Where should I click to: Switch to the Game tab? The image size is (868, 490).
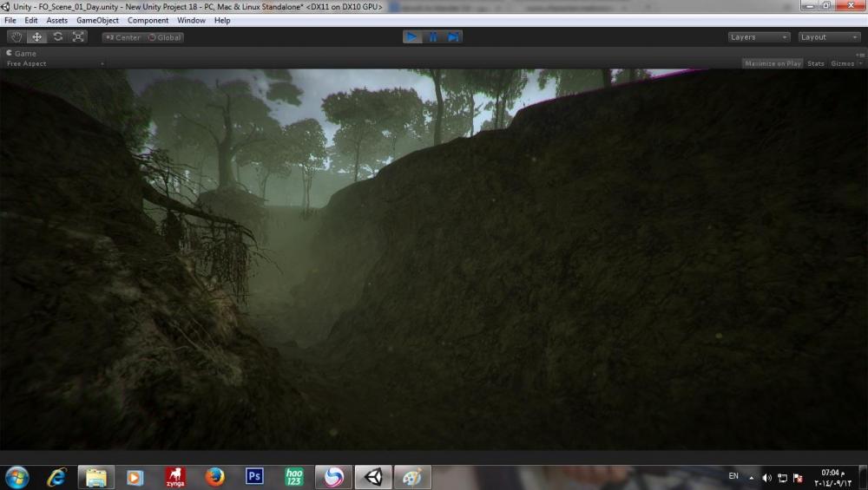pyautogui.click(x=22, y=53)
